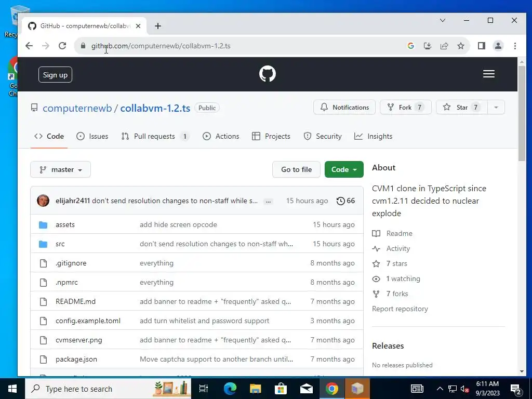Open Microsoft Edge from the taskbar

coord(230,389)
